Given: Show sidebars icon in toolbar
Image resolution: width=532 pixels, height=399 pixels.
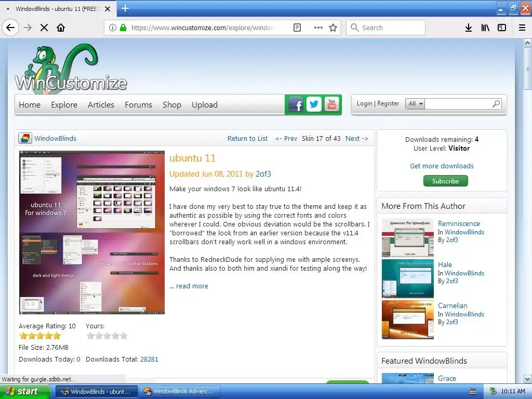Looking at the screenshot, I should point(502,28).
